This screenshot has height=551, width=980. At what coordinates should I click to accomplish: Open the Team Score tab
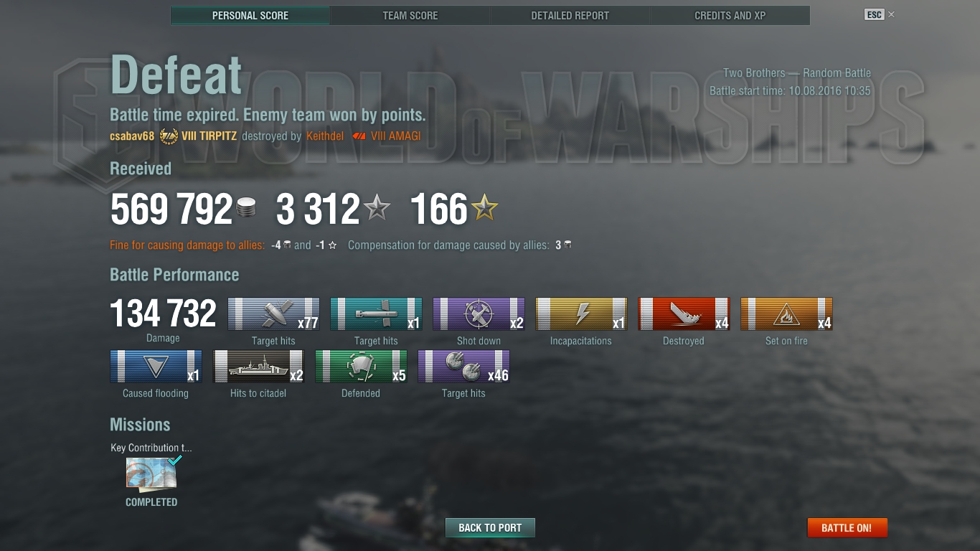click(x=410, y=15)
